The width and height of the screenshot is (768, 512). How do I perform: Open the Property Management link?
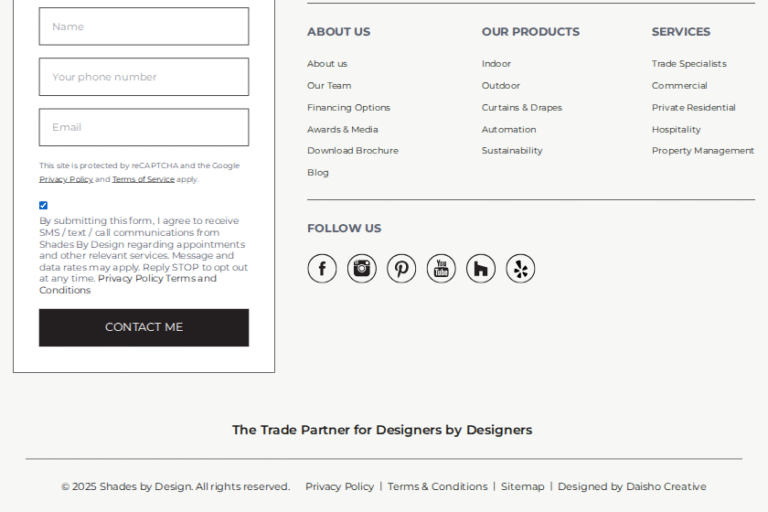click(x=703, y=150)
